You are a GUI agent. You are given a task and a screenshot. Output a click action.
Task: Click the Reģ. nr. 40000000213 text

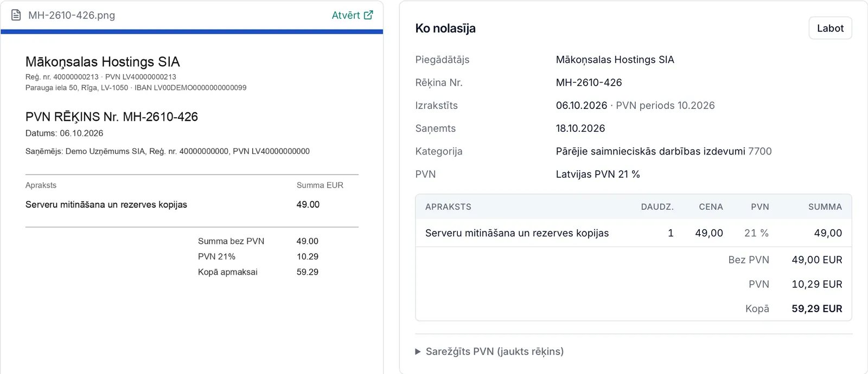tap(62, 77)
